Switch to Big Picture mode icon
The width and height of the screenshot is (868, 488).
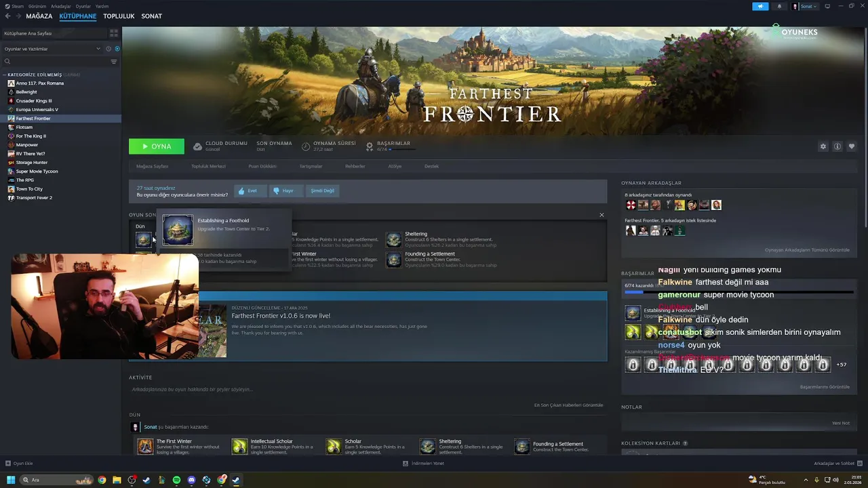click(827, 6)
